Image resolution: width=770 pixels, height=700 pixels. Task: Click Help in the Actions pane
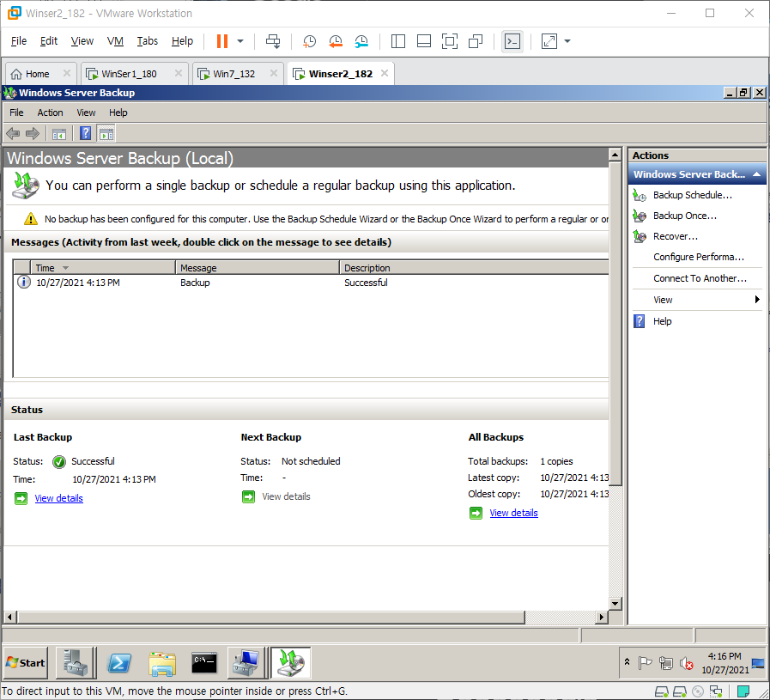click(662, 321)
